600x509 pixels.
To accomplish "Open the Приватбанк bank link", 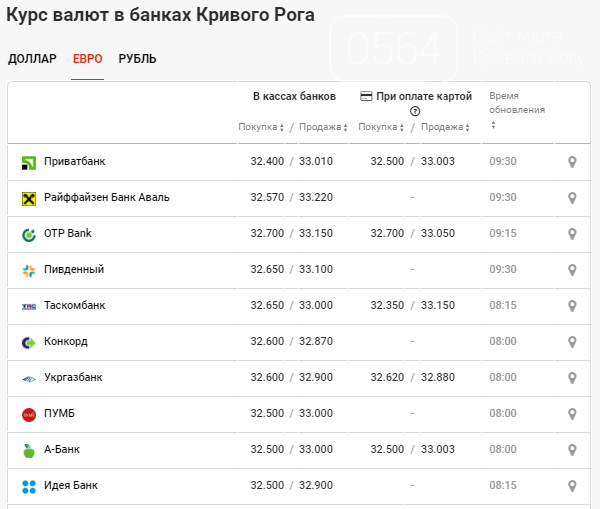I will pos(75,162).
